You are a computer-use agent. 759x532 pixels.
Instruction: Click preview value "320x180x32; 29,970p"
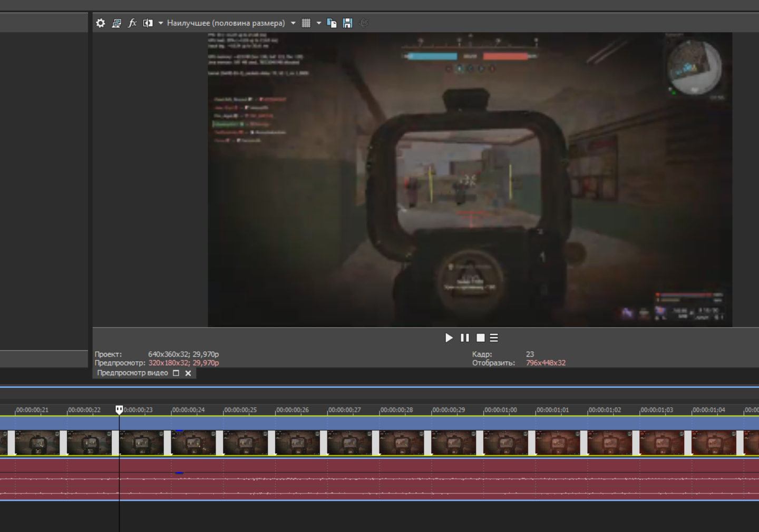(183, 363)
